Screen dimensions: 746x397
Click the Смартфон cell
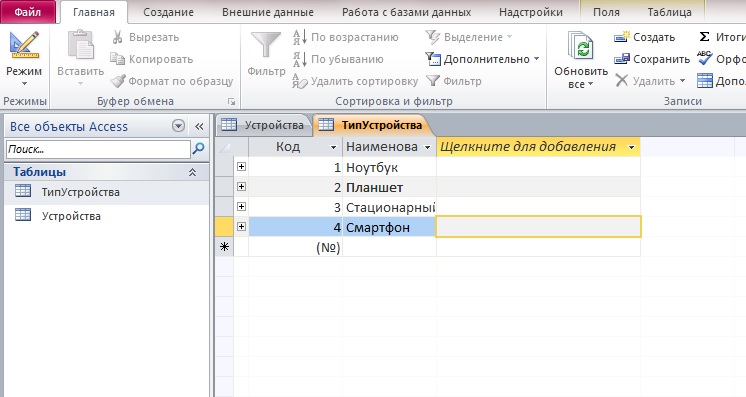click(389, 227)
